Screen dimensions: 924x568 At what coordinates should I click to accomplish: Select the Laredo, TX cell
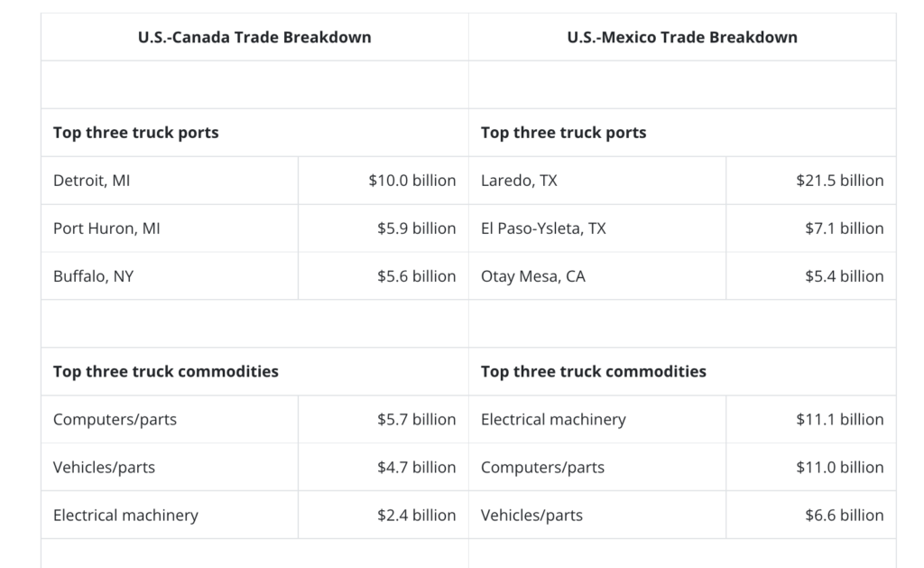(519, 181)
